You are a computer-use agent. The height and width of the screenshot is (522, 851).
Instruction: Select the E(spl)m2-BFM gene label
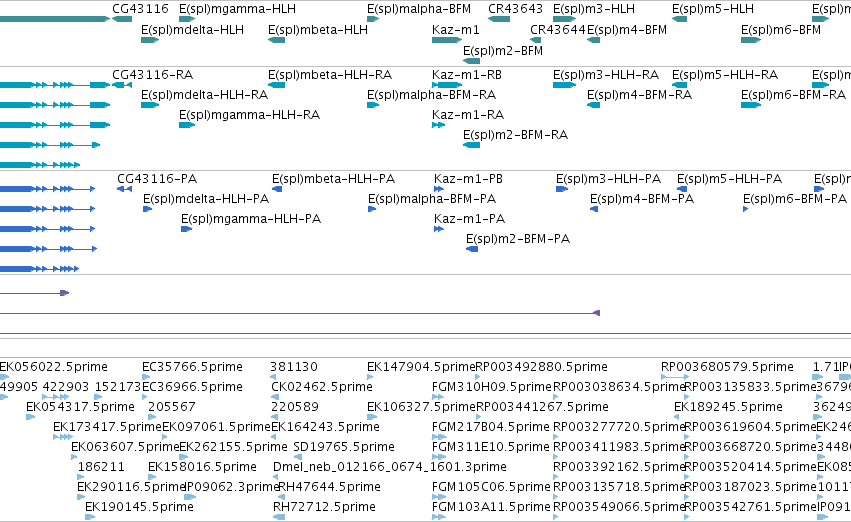pyautogui.click(x=503, y=50)
